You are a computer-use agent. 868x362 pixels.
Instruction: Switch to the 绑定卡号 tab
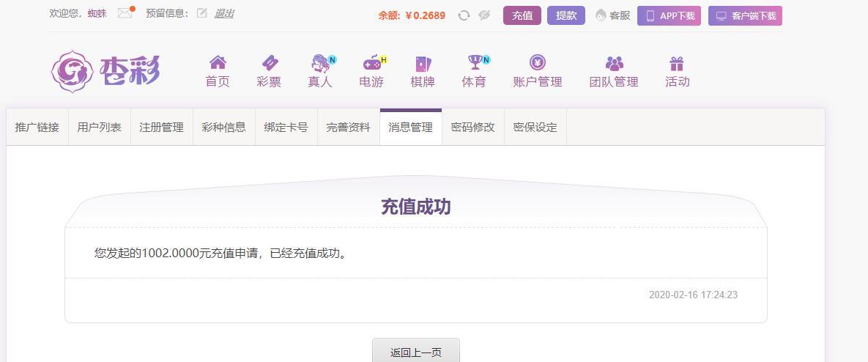pos(286,128)
